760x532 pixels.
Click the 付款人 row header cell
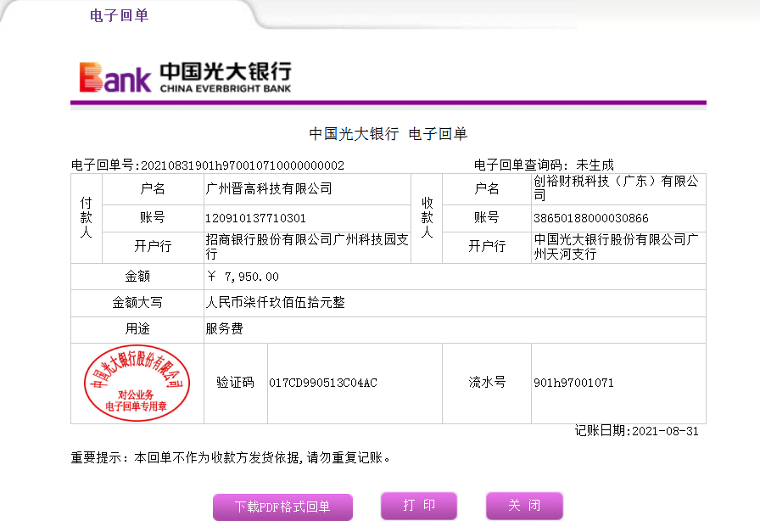[x=87, y=218]
